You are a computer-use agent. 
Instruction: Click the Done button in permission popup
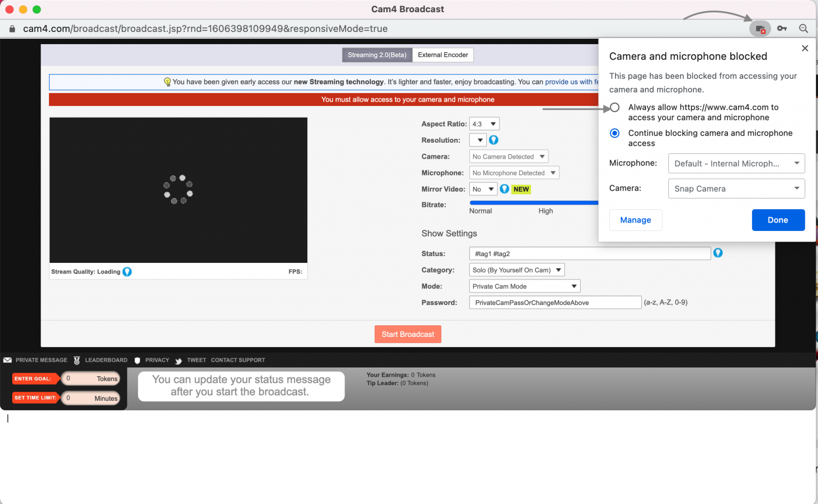(778, 220)
